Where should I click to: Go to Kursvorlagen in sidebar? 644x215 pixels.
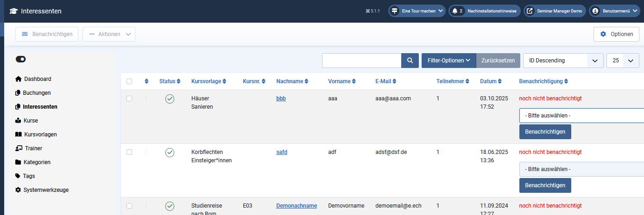click(40, 135)
